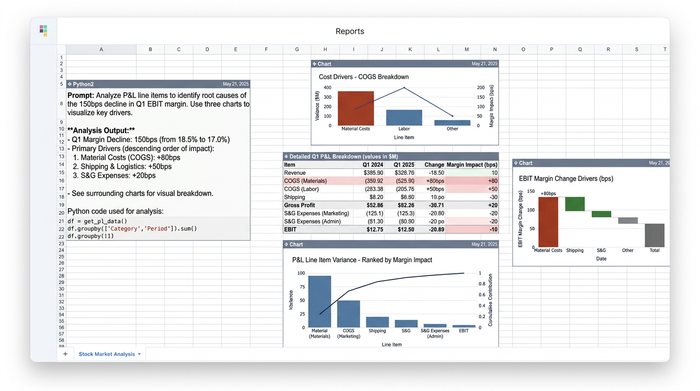Click the $385.90 revenue cell
700x391 pixels.
click(x=373, y=173)
